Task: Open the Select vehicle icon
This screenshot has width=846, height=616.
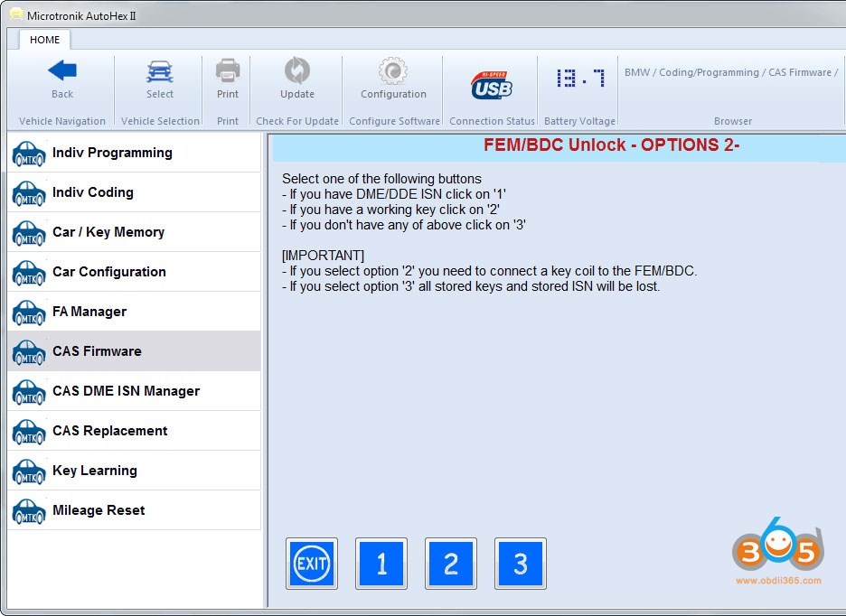Action: click(160, 71)
